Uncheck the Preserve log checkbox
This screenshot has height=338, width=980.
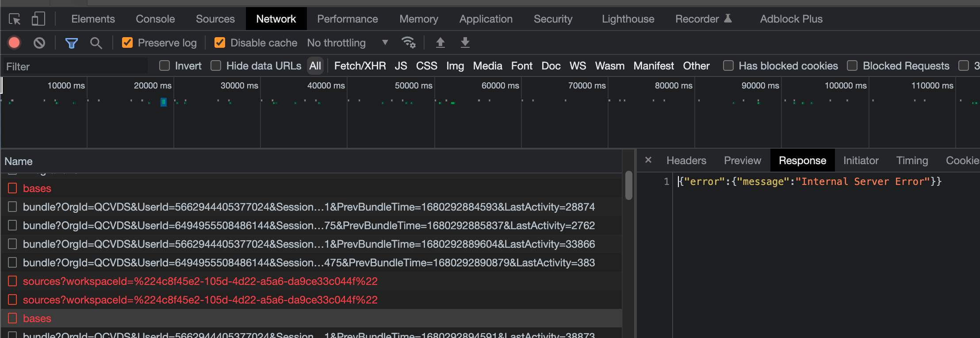pos(127,43)
